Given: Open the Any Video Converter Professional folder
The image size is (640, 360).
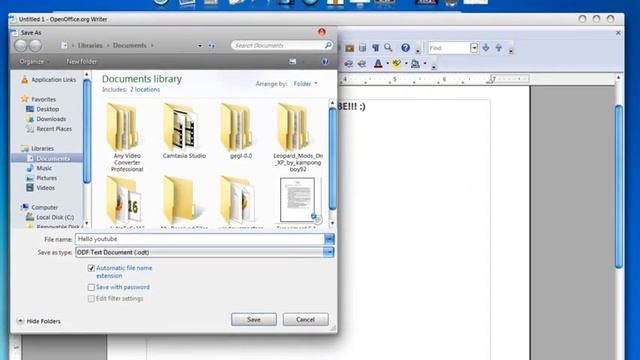Looking at the screenshot, I should [x=127, y=138].
